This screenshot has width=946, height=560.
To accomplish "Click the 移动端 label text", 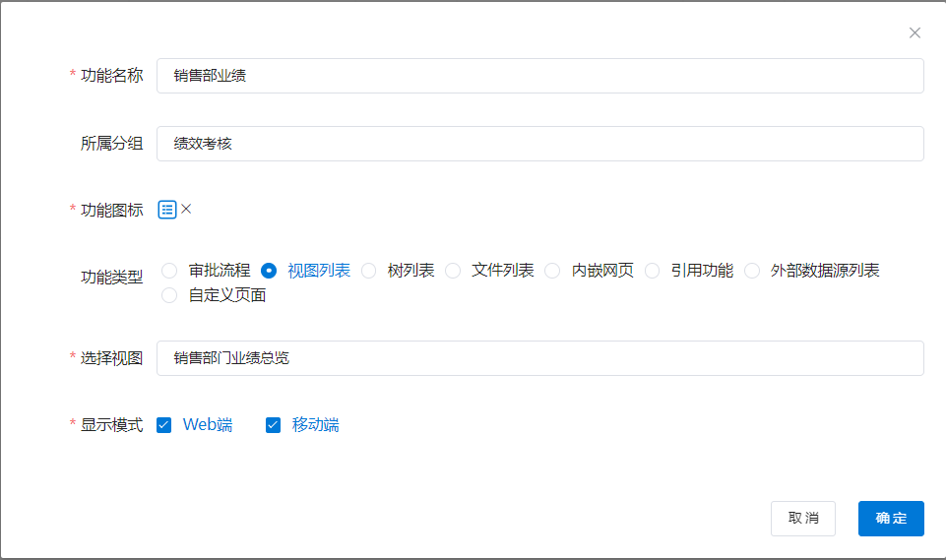I will (315, 425).
